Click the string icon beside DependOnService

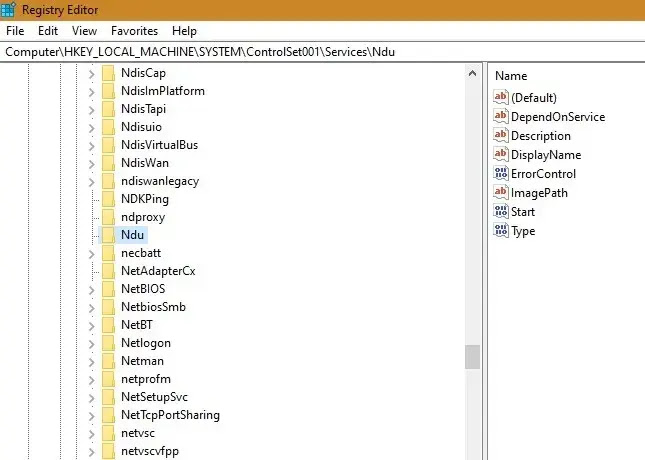click(x=501, y=117)
